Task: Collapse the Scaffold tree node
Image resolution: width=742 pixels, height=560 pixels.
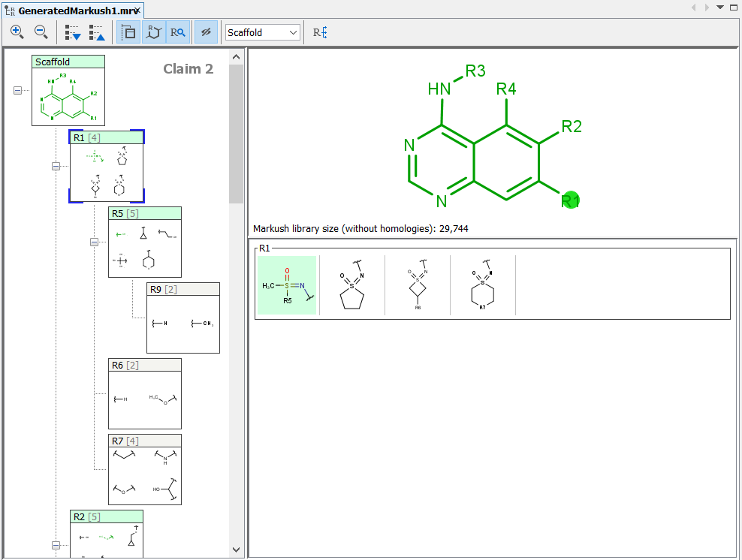Action: (x=17, y=90)
